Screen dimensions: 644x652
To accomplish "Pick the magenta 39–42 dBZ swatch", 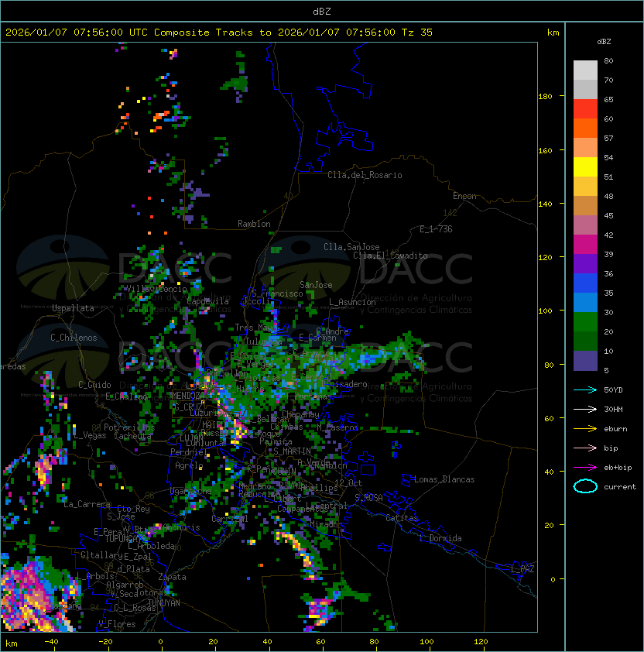I will pos(585,245).
